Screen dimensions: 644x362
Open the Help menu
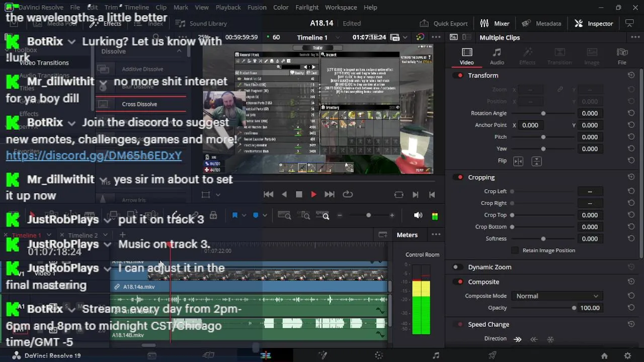[370, 7]
